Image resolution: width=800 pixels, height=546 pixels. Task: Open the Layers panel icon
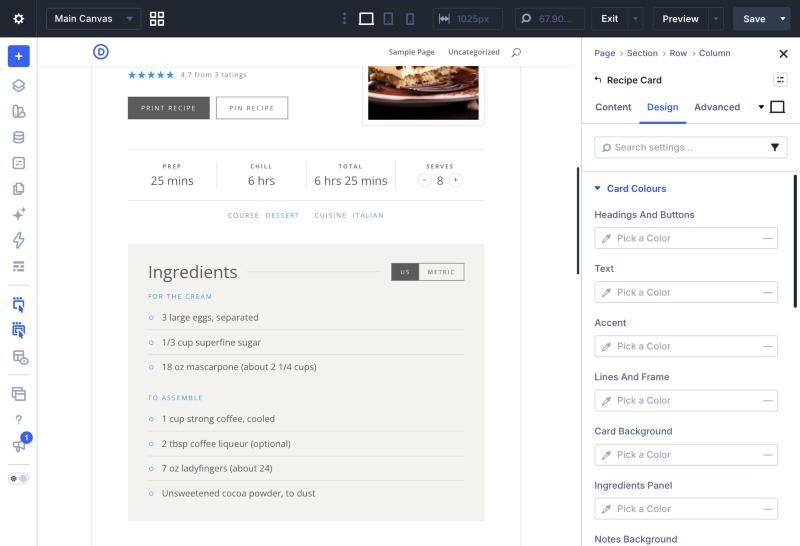point(18,85)
